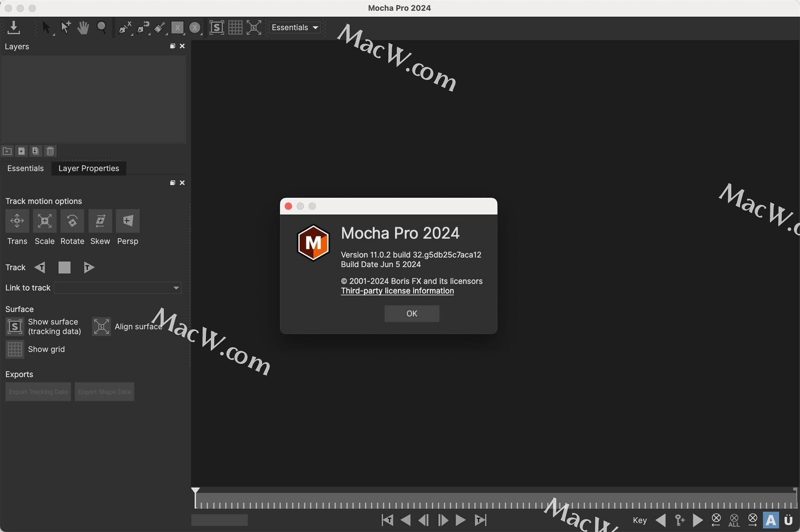Toggle Show Grid in top toolbar

[235, 27]
